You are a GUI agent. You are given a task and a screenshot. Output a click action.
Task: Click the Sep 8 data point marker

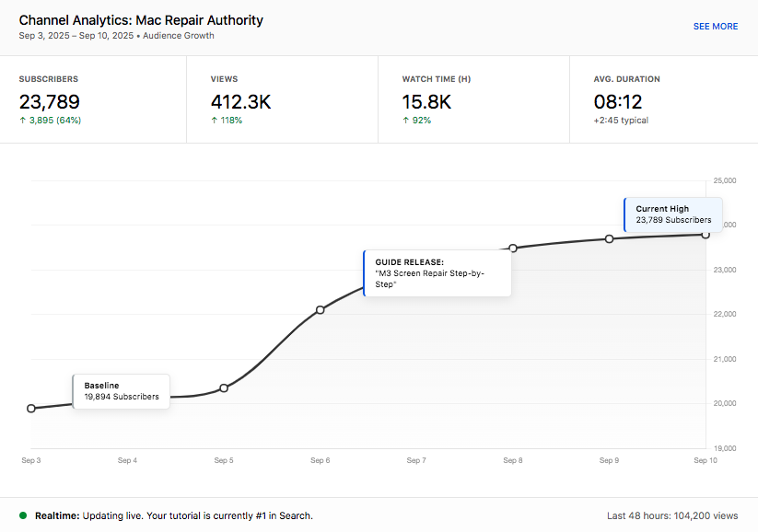click(513, 249)
